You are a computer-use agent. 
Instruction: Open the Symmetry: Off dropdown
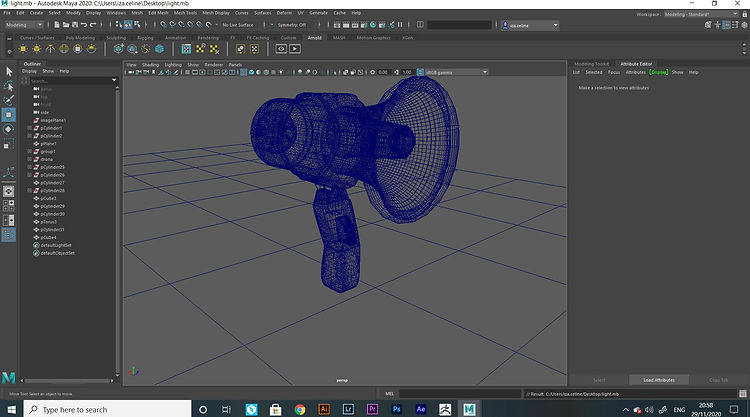pyautogui.click(x=293, y=25)
